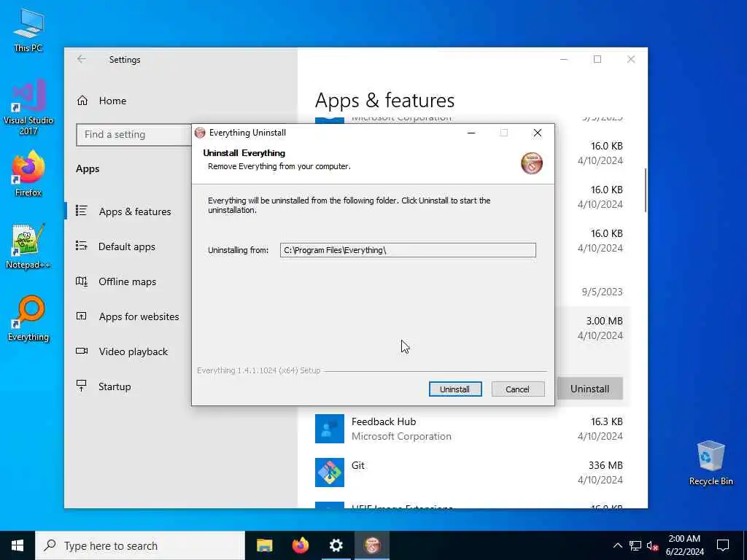The height and width of the screenshot is (560, 747).
Task: Maximize the Settings window
Action: point(597,59)
